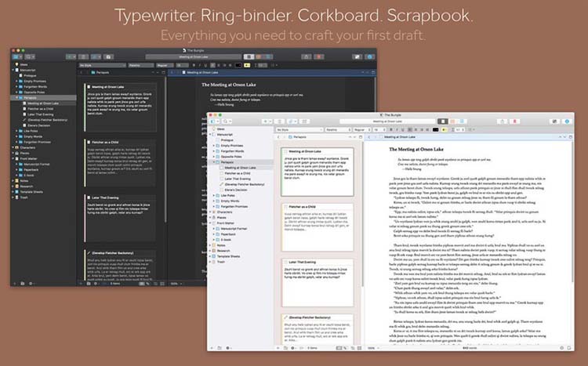Open the blue Inspector info icon in light window
Viewport: 588px width, 366px height.
567,121
